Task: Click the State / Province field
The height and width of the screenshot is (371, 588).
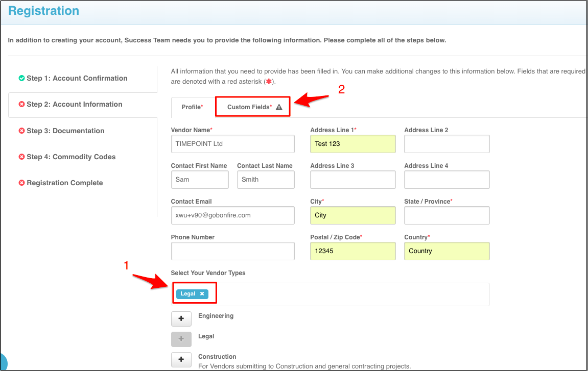Action: click(x=446, y=215)
